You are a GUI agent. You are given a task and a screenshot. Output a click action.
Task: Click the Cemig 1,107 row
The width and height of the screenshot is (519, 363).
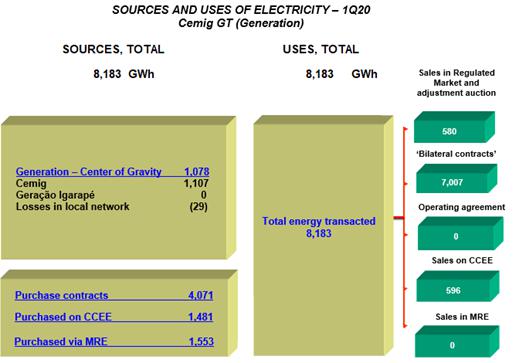click(x=112, y=183)
